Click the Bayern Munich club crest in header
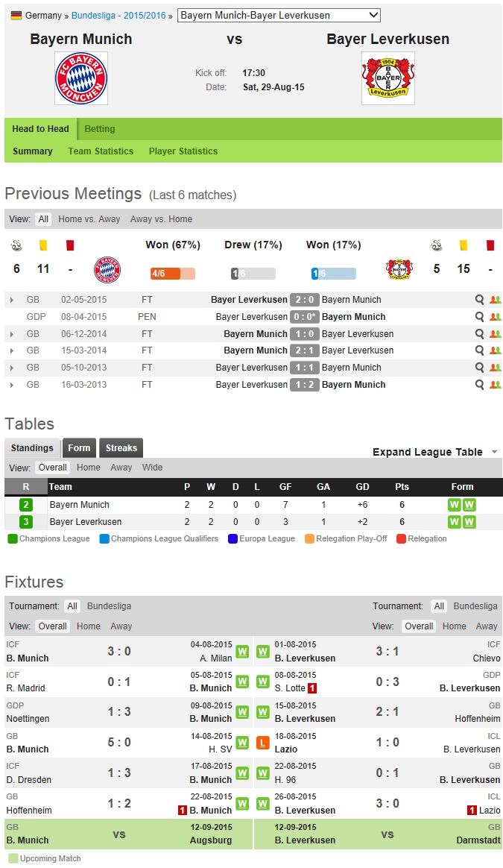Image resolution: width=503 pixels, height=868 pixels. 81,78
